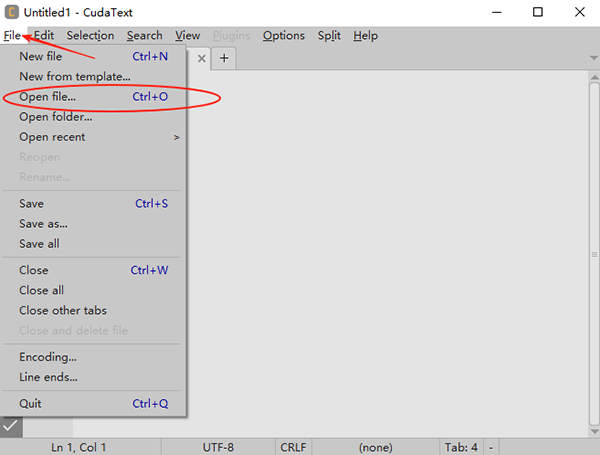Screen dimensions: 600x455
Task: Change Tab: 4 size in status bar
Action: point(461,447)
